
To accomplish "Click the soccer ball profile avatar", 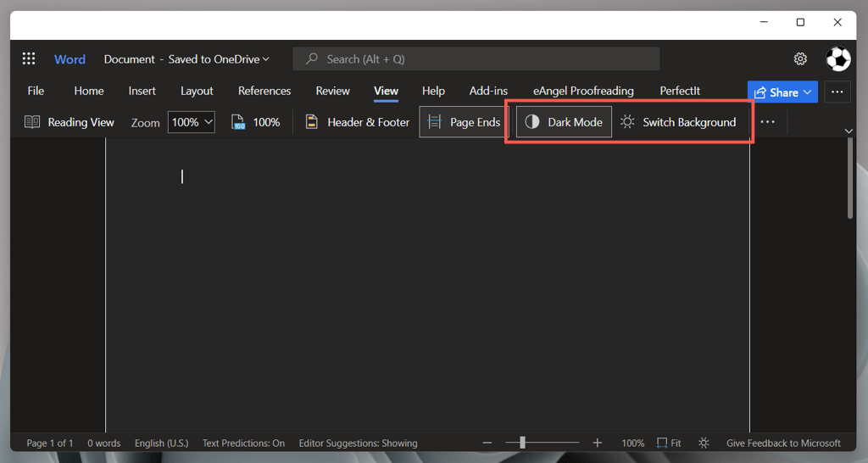I will coord(838,59).
